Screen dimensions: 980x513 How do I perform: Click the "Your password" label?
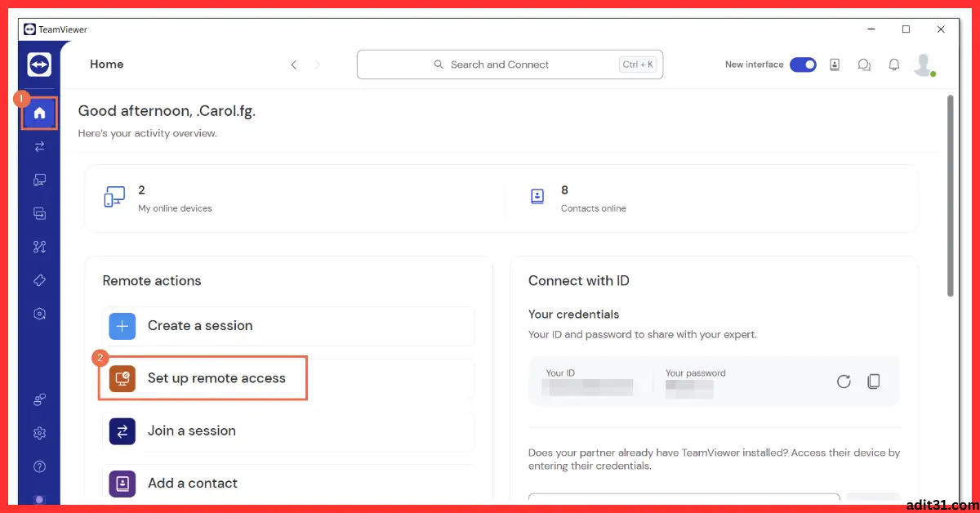(695, 372)
